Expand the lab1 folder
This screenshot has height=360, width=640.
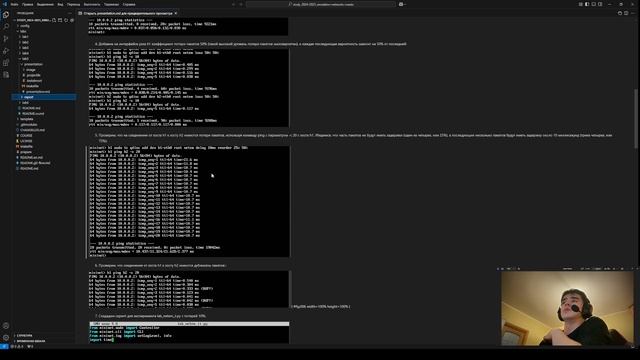(x=25, y=37)
